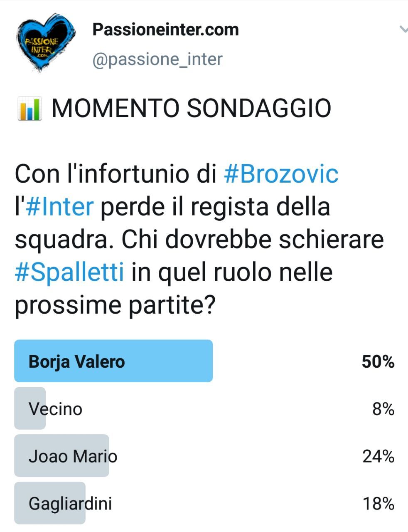The width and height of the screenshot is (408, 532).
Task: Open the @passione_inter handle
Action: pos(157,59)
